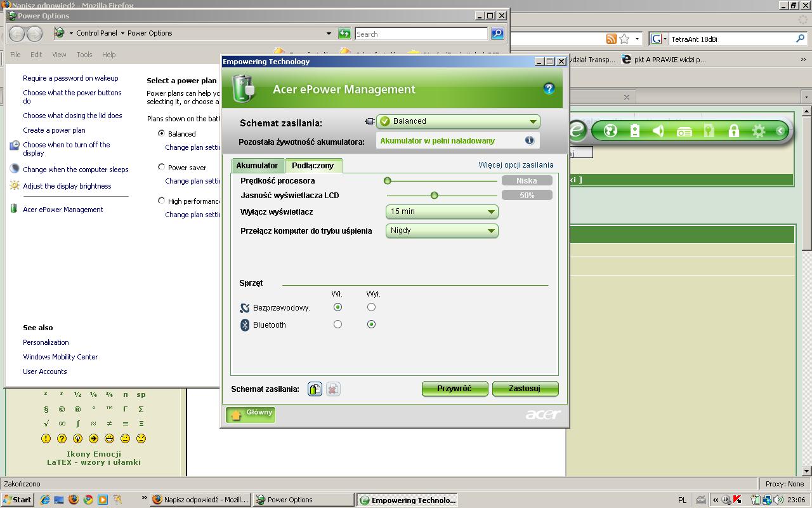Insert exclamation mark emoticon
The height and width of the screenshot is (508, 812).
click(46, 438)
